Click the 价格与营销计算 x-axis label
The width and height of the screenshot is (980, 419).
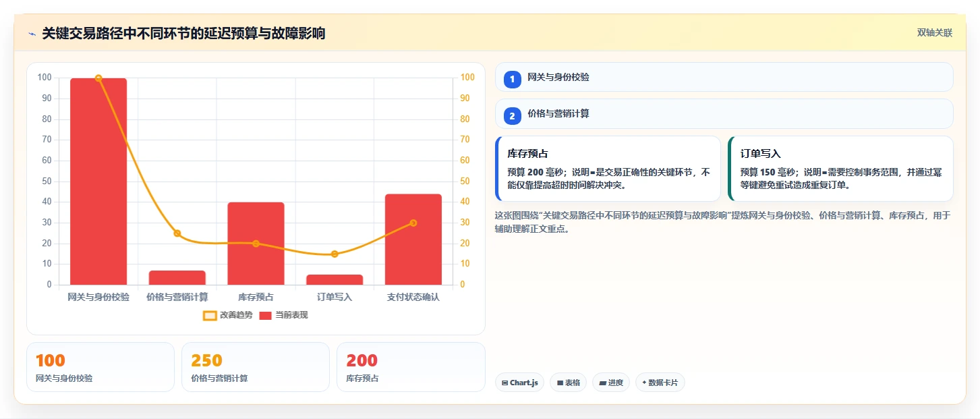[x=177, y=297]
